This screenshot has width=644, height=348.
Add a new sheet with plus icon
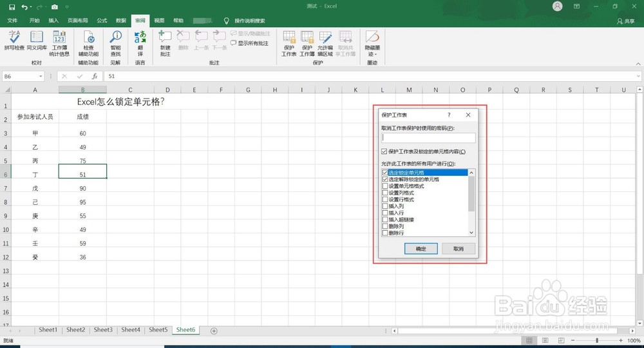(x=214, y=331)
